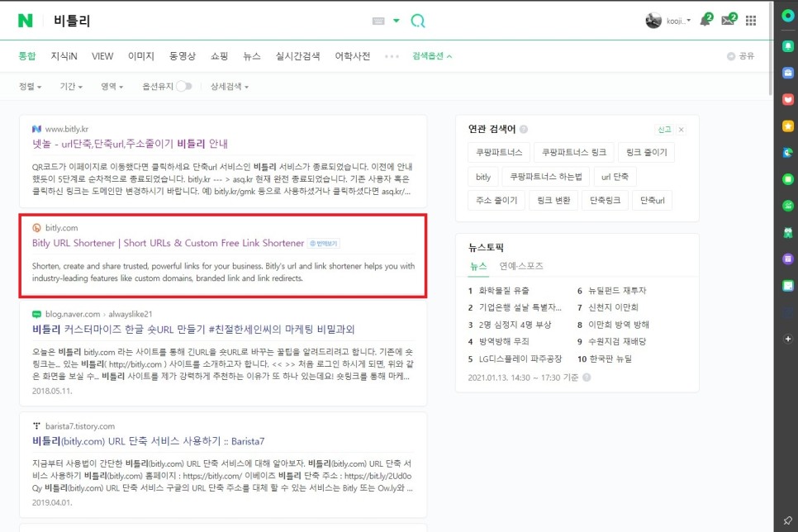Click the bitly.com favicon
Viewport: 798px width, 532px height.
point(36,228)
